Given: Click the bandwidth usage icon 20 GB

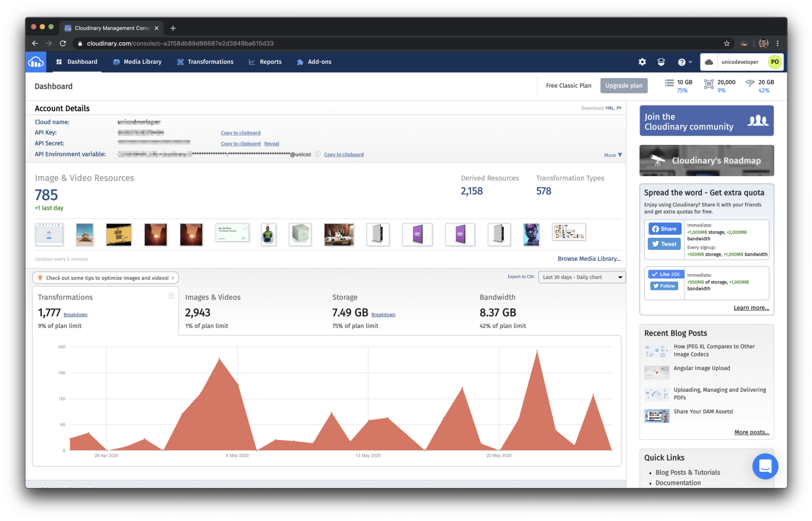Looking at the screenshot, I should 750,83.
